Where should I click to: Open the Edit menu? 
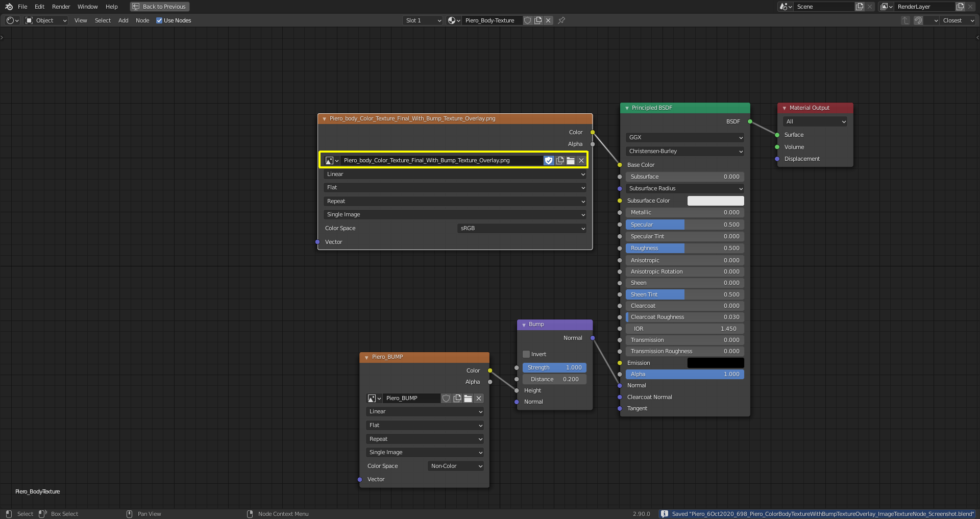click(40, 7)
